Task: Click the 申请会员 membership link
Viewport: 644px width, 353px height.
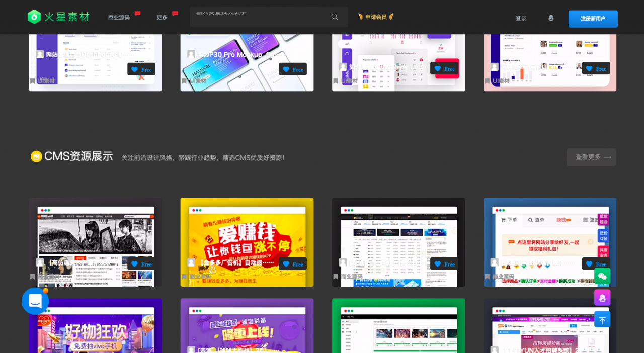Action: (375, 17)
